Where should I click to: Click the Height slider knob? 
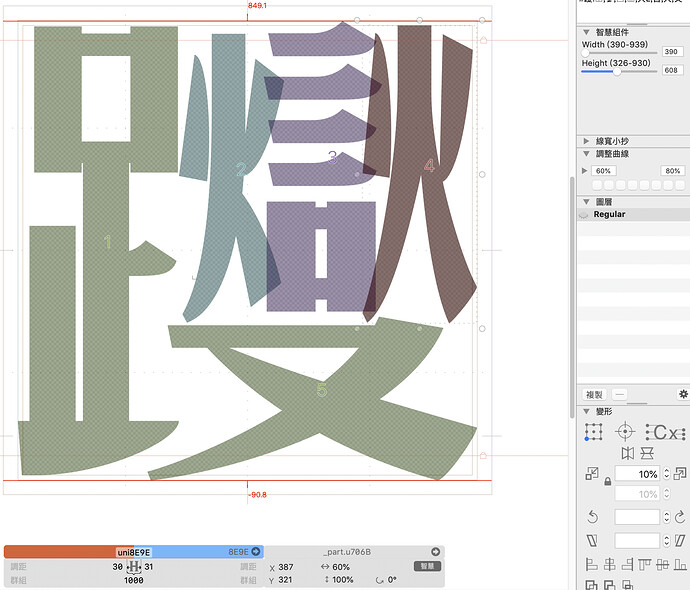[617, 71]
